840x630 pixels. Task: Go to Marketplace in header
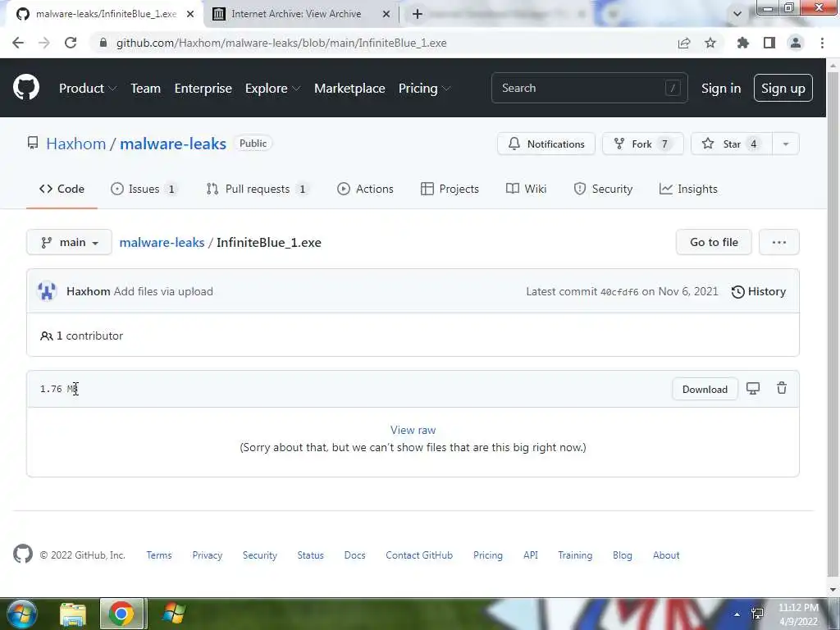coord(349,89)
